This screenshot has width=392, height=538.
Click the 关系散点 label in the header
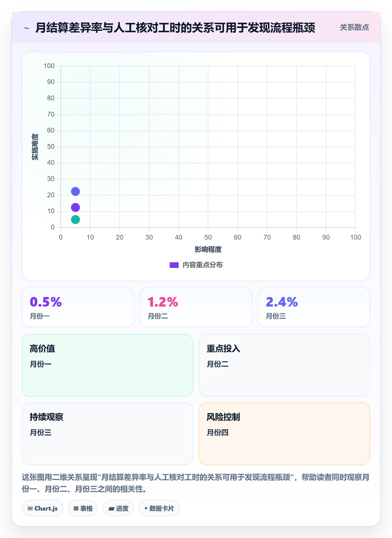pyautogui.click(x=354, y=27)
